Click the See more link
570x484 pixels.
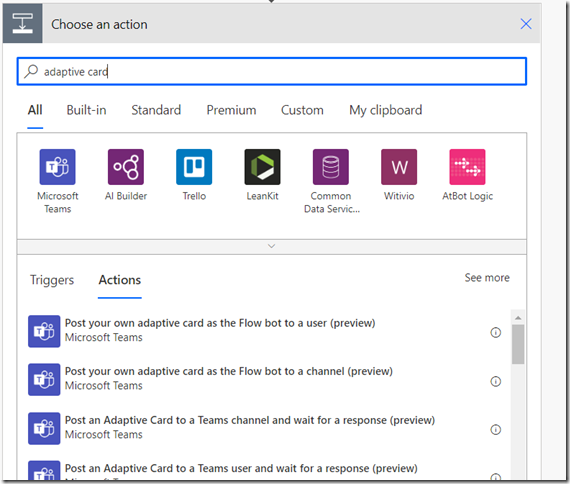[487, 278]
